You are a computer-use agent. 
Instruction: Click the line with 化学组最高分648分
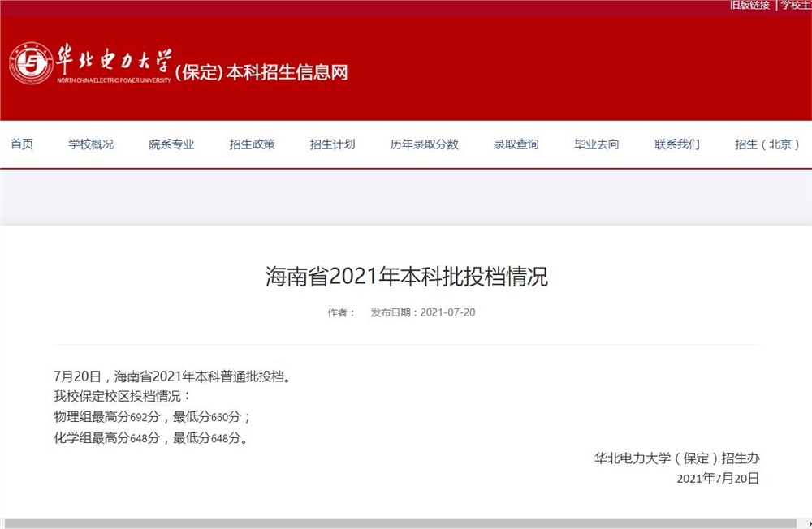click(151, 438)
